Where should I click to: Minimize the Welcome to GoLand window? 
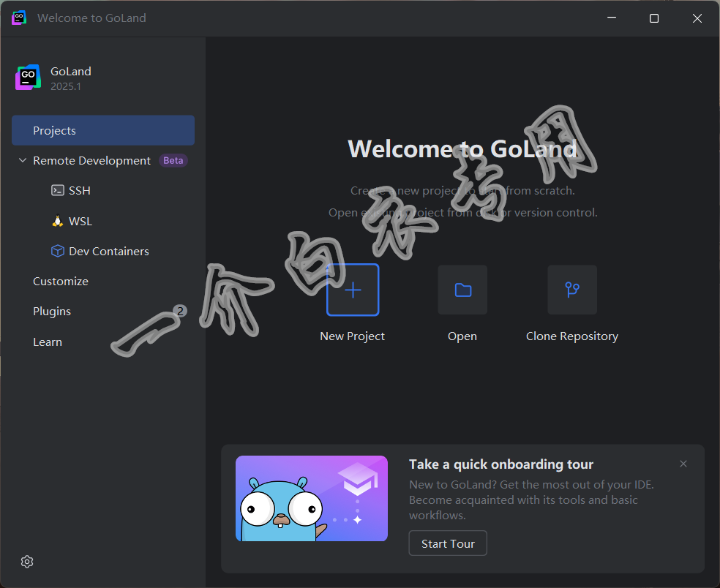point(612,18)
